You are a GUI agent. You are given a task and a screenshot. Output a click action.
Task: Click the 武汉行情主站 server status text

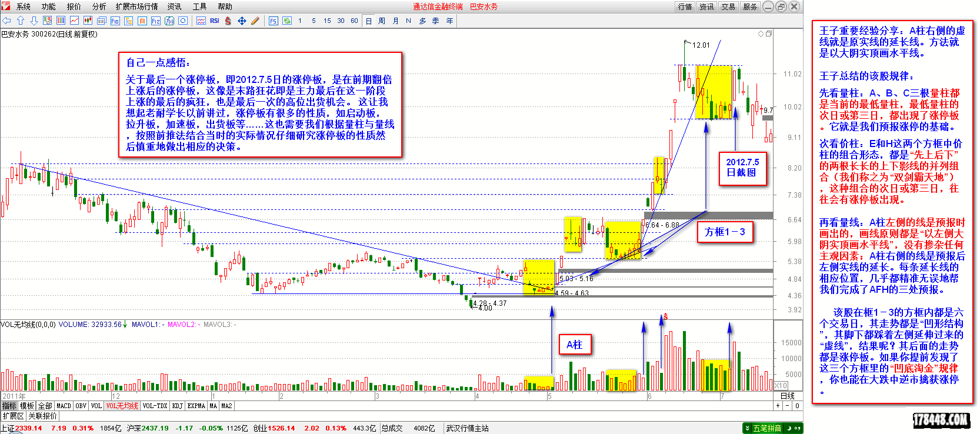pyautogui.click(x=468, y=428)
